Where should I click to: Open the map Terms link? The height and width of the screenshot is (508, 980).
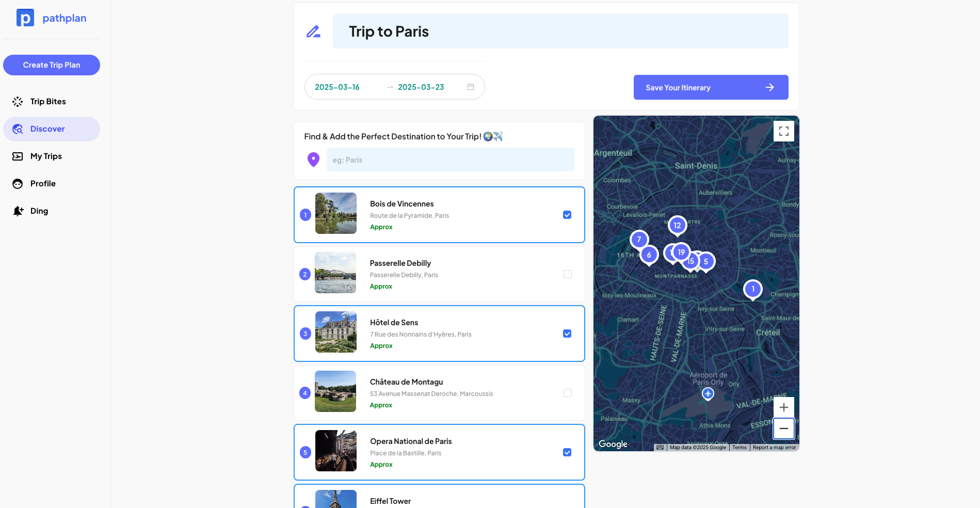(739, 448)
